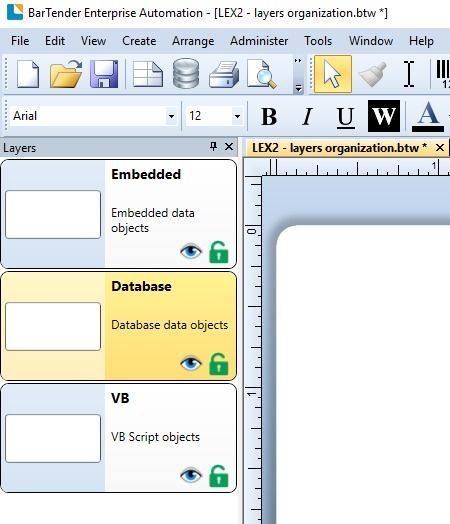Lock the VB layer
The width and height of the screenshot is (450, 524).
(219, 476)
